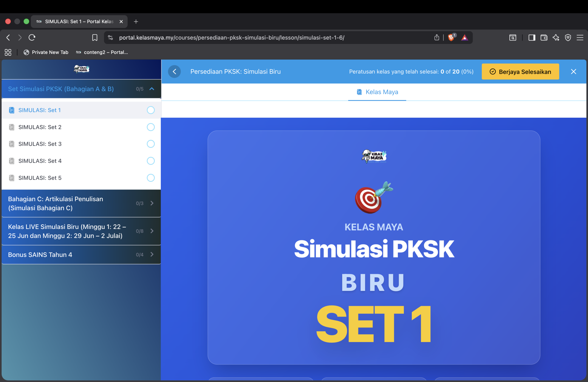This screenshot has width=588, height=382.
Task: Toggle completion circle for SIMULASI: Set 1
Action: coord(151,110)
